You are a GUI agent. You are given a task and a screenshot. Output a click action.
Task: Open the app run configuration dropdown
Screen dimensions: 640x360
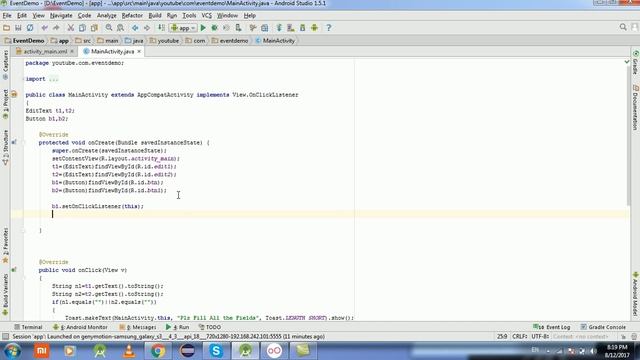[x=183, y=28]
